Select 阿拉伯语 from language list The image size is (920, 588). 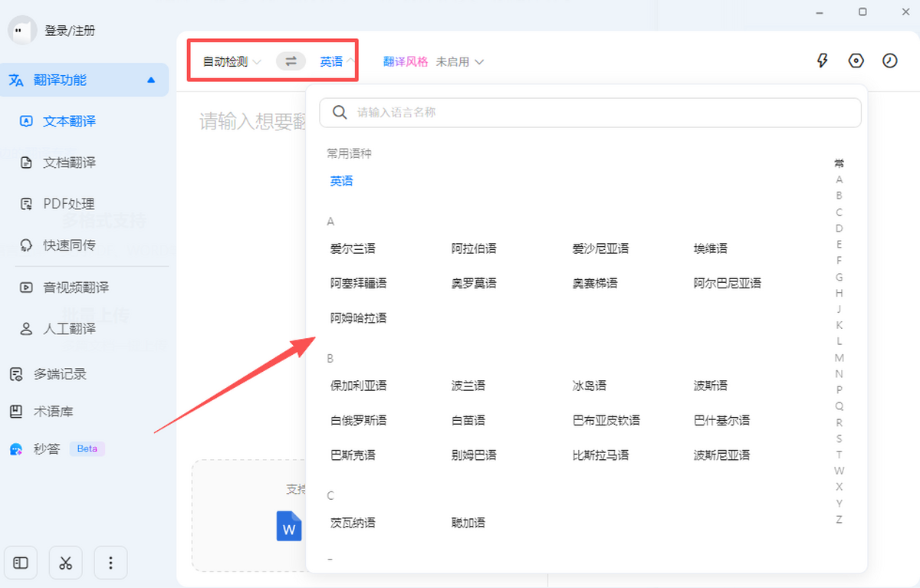474,249
